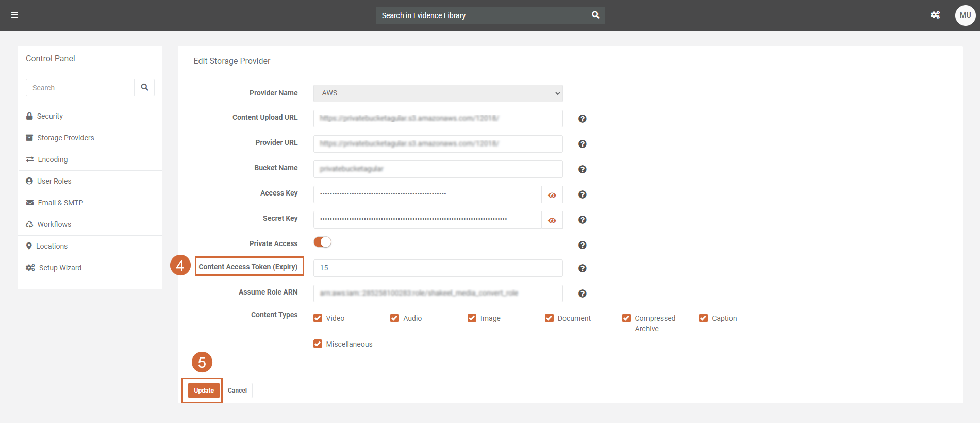Open the settings gears icon in header

point(935,15)
